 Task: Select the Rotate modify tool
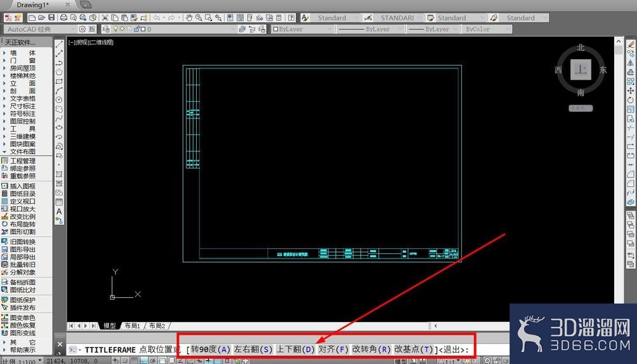(x=631, y=100)
